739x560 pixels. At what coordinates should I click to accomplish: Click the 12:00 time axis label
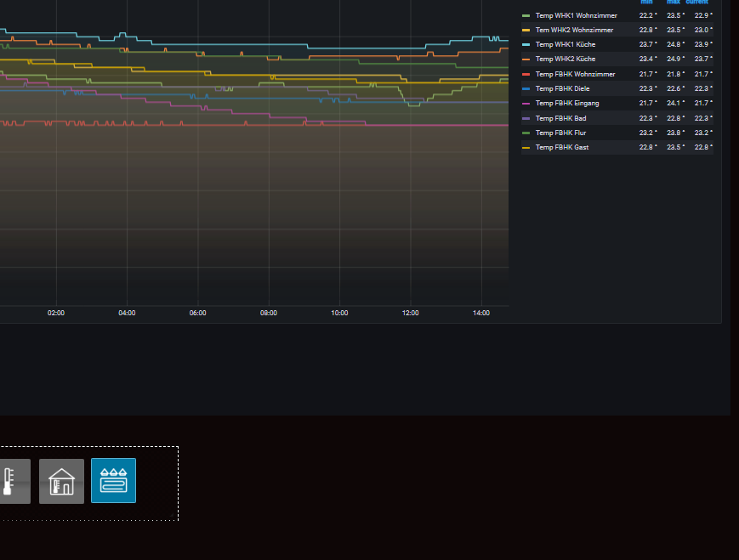(410, 314)
